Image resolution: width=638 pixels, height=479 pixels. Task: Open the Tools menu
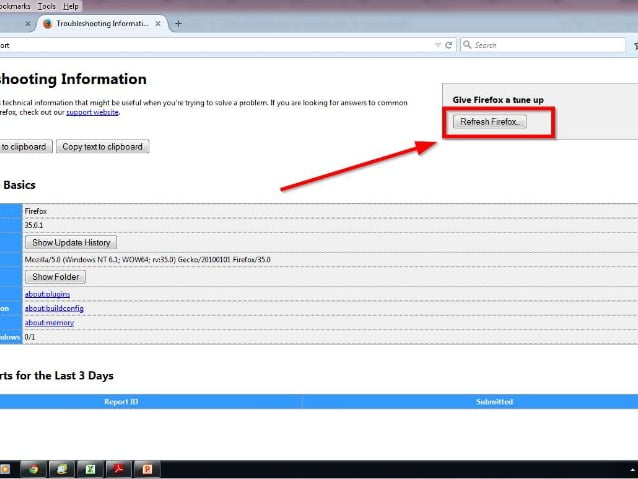46,6
